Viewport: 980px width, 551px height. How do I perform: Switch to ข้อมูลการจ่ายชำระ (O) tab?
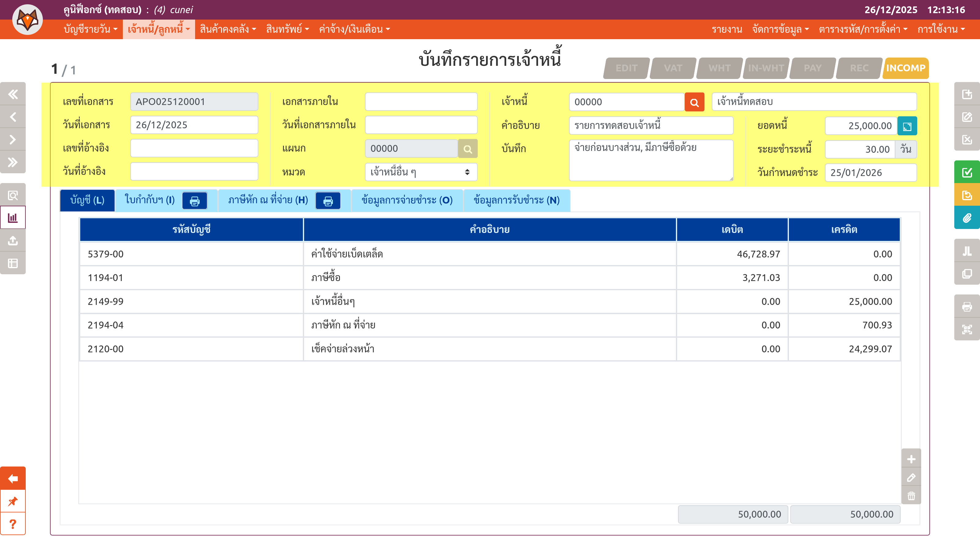(x=407, y=200)
